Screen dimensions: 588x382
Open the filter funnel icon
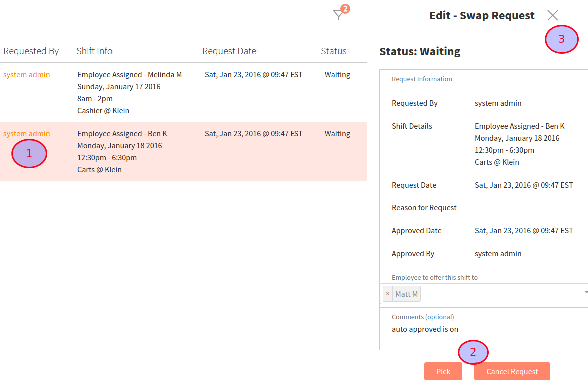coord(339,15)
